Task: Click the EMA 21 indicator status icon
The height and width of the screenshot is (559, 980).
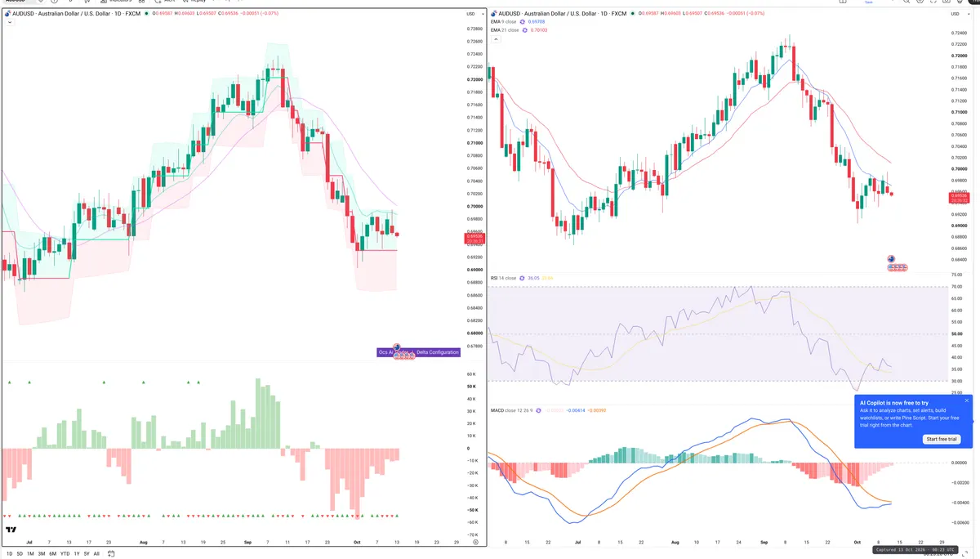Action: pos(525,29)
